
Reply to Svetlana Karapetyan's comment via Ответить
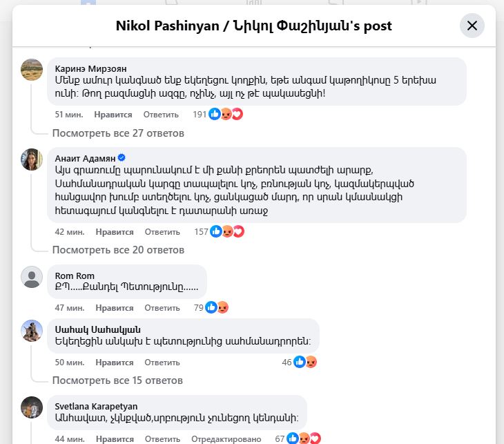click(x=163, y=439)
